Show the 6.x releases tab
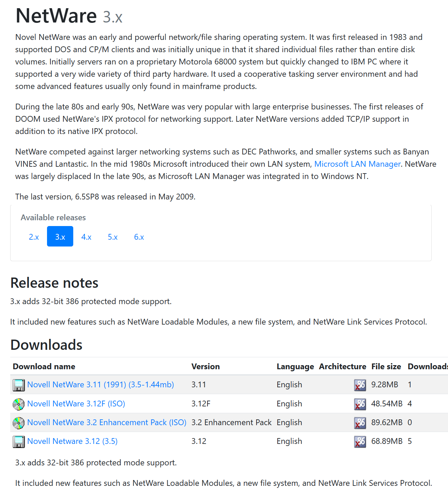Viewport: 448px width, 493px height. [x=139, y=237]
